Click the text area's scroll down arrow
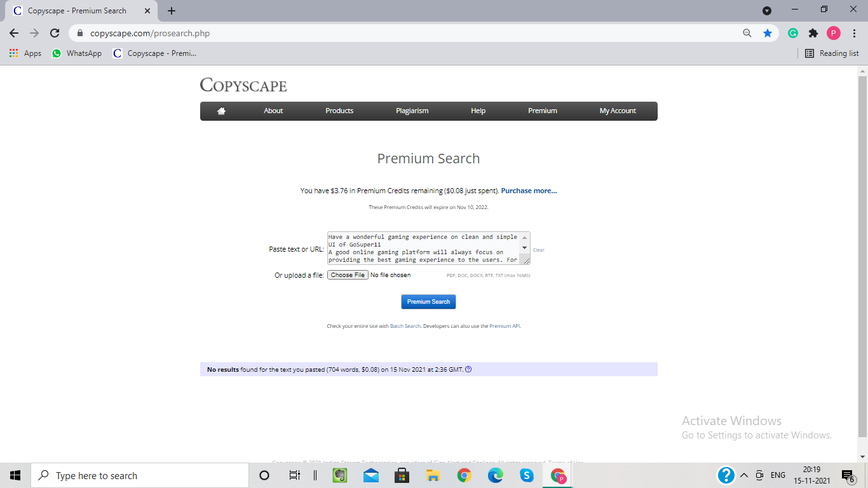This screenshot has width=868, height=488. (524, 247)
